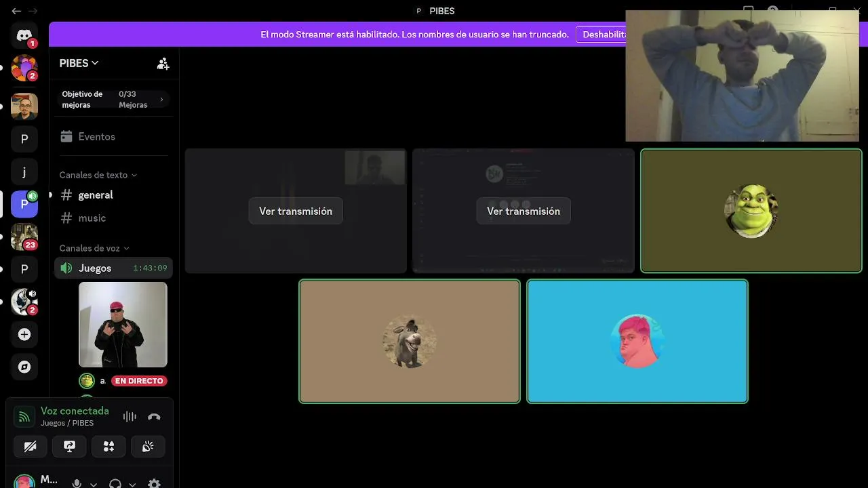Open the PIBES server menu dropdown
868x488 pixels.
pos(79,63)
